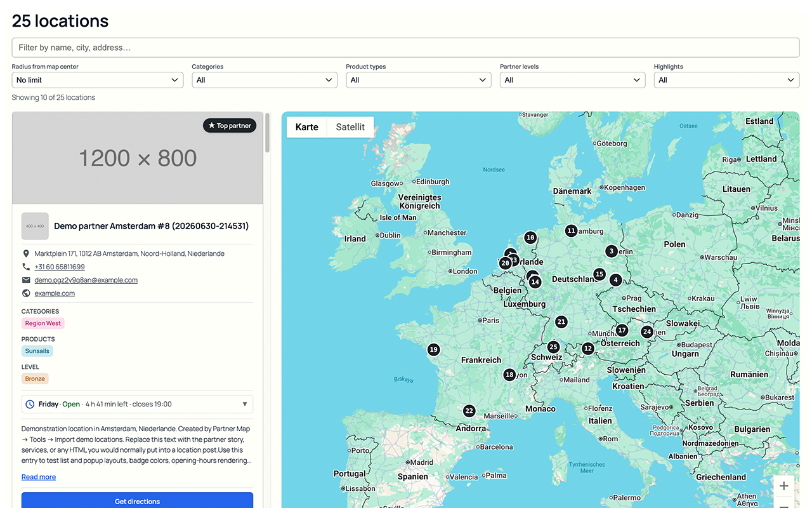Viewport: 812px width, 508px height.
Task: Open the Product types filter dropdown
Action: point(419,80)
